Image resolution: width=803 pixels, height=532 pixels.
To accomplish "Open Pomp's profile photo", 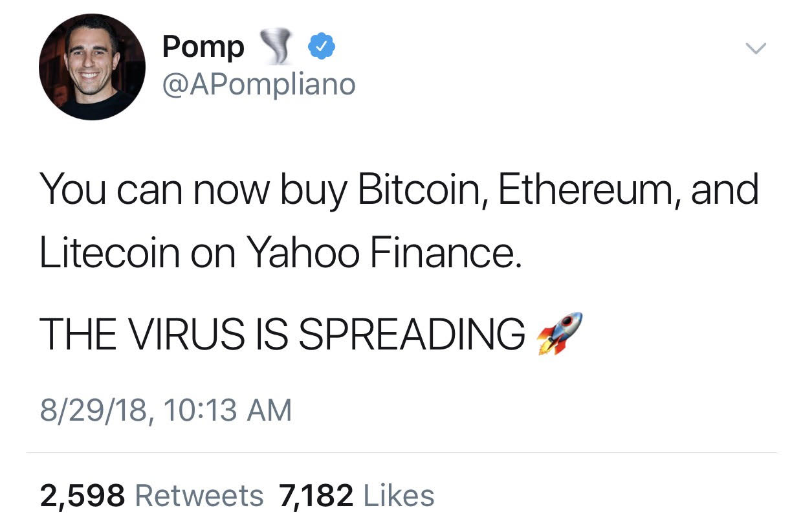I will [92, 67].
